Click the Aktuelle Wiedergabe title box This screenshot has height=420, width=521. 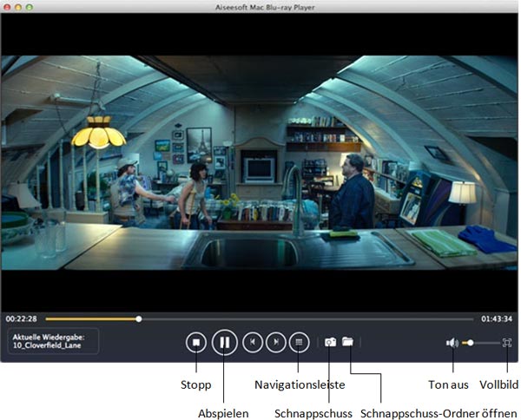click(x=53, y=341)
